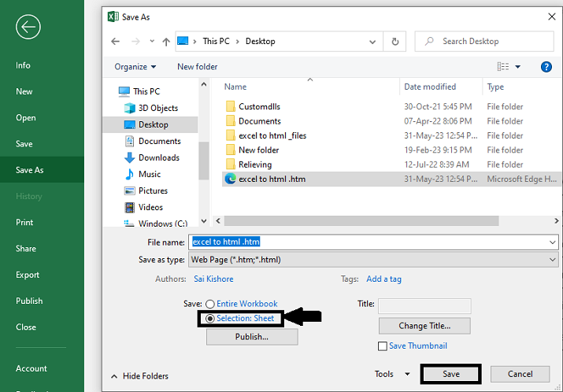This screenshot has height=392, width=563.
Task: Open the Account backstage tab
Action: tap(31, 368)
